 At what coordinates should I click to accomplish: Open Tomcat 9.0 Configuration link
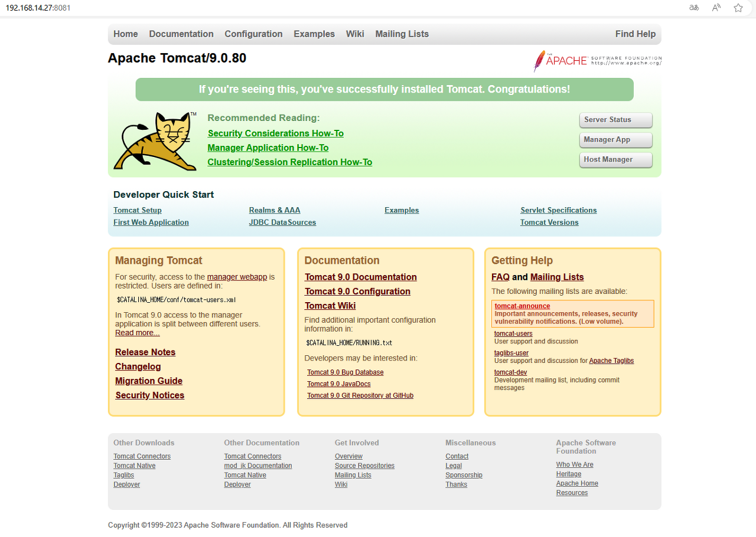pos(357,292)
